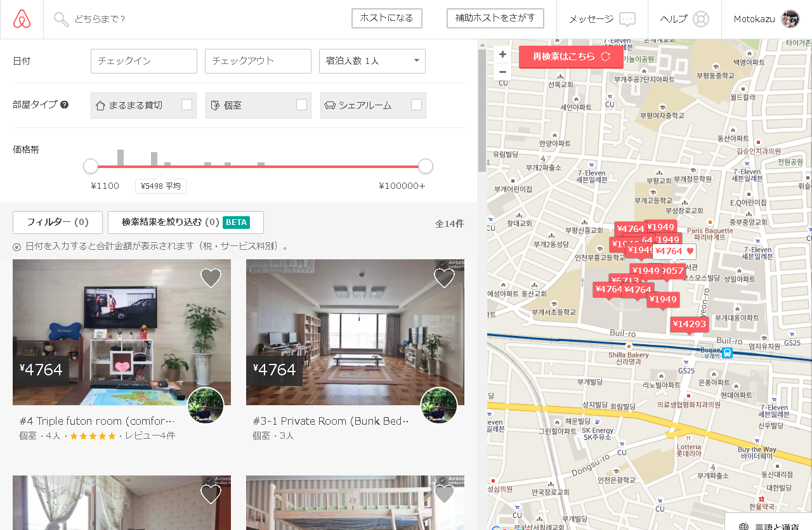Click the maximum price slider handle

pos(426,166)
